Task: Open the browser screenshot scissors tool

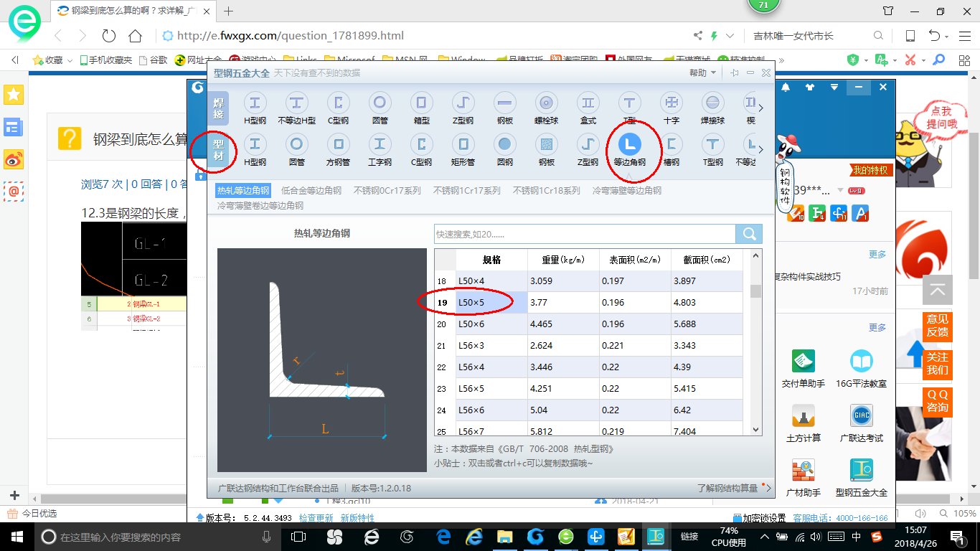Action: tap(910, 60)
